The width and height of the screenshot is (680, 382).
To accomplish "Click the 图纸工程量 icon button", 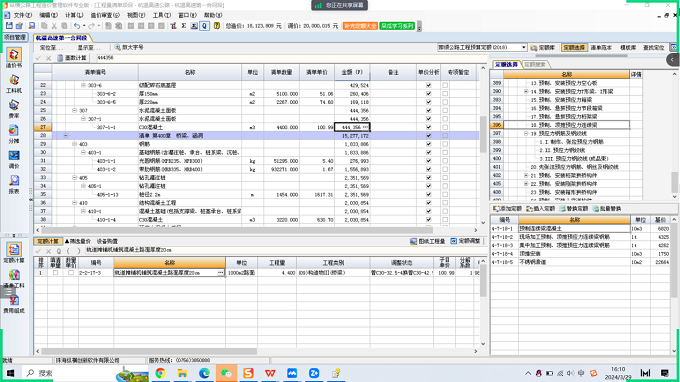I will 428,241.
